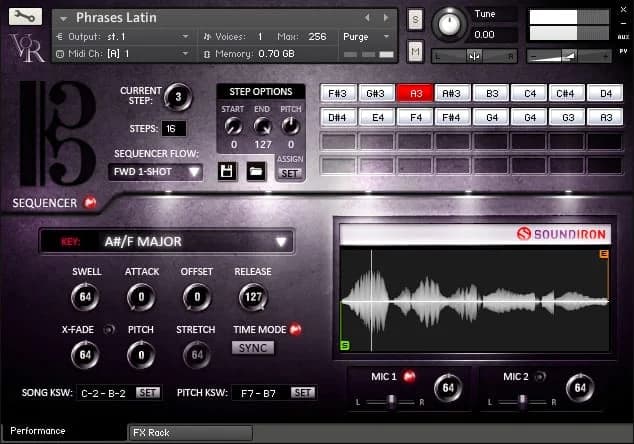This screenshot has height=444, width=634.
Task: Select the highlighted first-row A3 step
Action: pyautogui.click(x=415, y=93)
